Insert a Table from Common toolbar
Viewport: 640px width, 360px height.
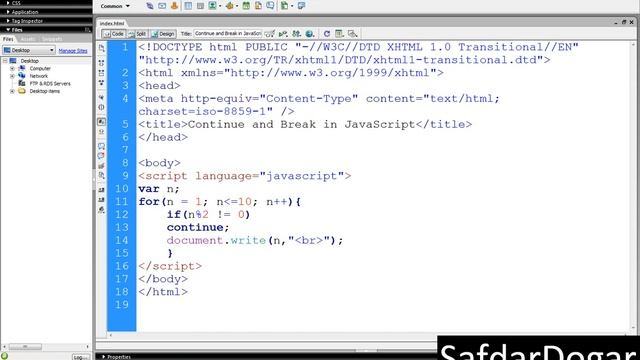click(188, 6)
